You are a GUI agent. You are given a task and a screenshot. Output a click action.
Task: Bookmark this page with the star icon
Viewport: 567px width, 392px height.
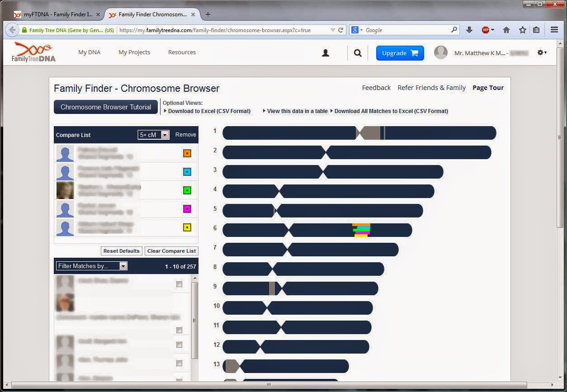click(x=522, y=29)
